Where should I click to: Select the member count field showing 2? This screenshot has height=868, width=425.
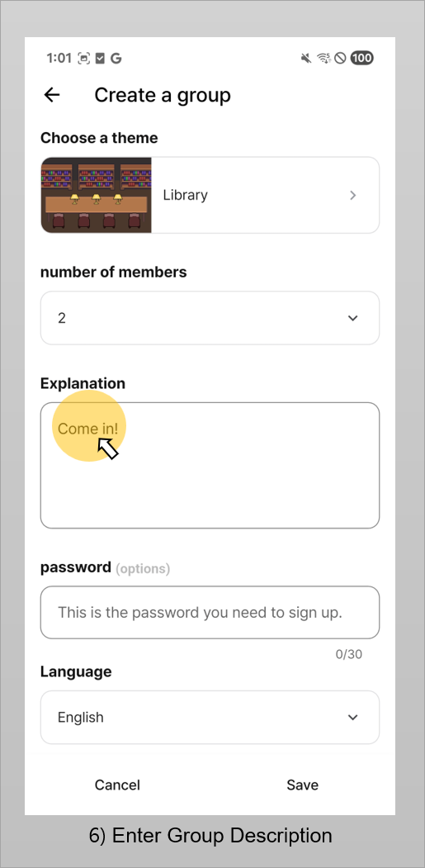(210, 318)
